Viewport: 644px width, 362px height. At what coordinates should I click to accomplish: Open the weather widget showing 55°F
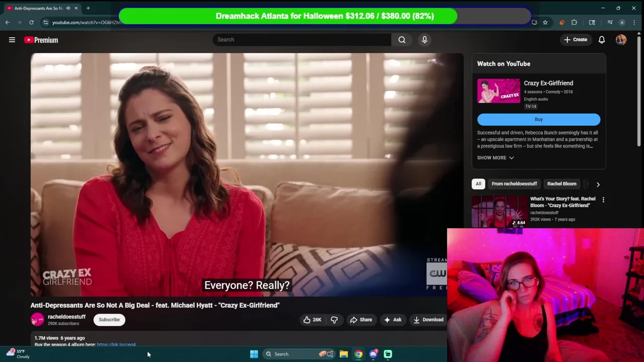[x=18, y=354]
